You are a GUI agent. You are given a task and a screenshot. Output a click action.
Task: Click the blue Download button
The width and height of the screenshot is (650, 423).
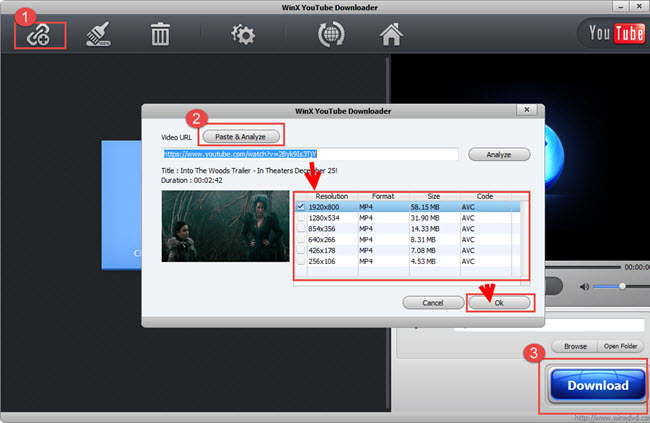pyautogui.click(x=597, y=385)
